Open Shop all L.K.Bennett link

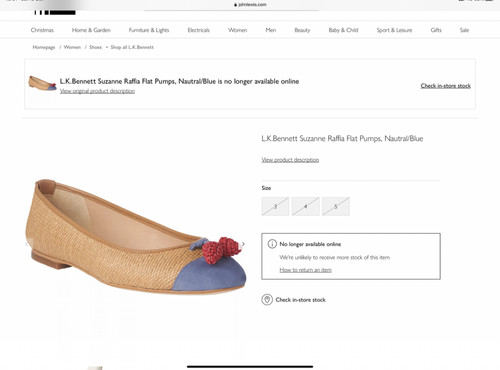click(132, 47)
